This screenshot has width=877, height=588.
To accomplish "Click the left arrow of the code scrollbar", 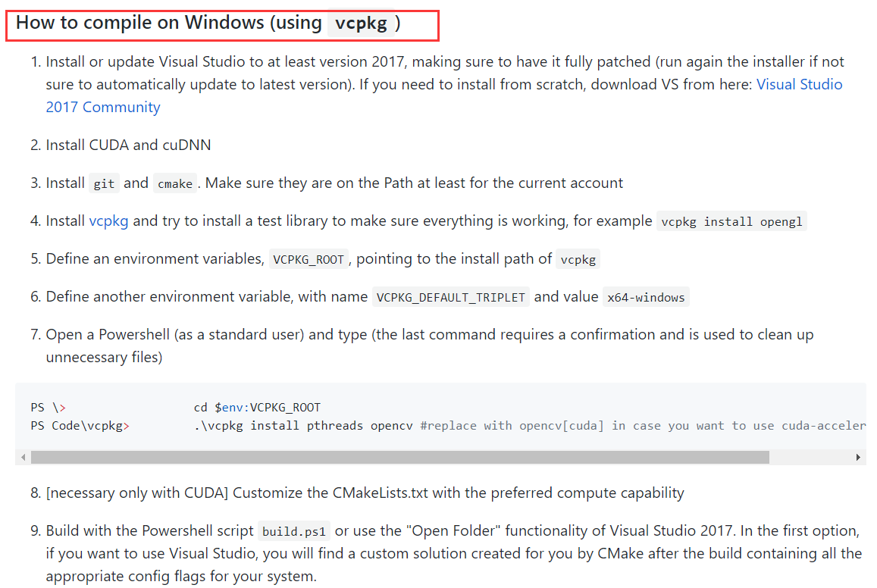I will pyautogui.click(x=23, y=457).
